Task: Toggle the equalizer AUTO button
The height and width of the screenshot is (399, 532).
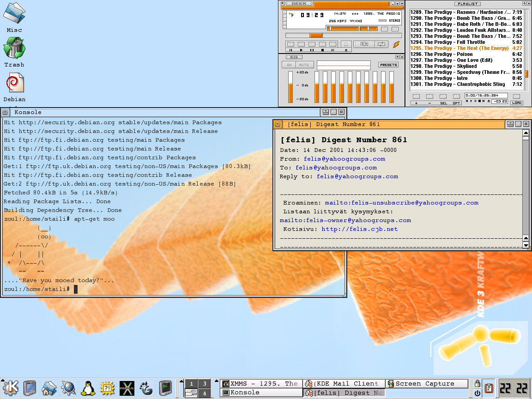Action: pyautogui.click(x=304, y=65)
